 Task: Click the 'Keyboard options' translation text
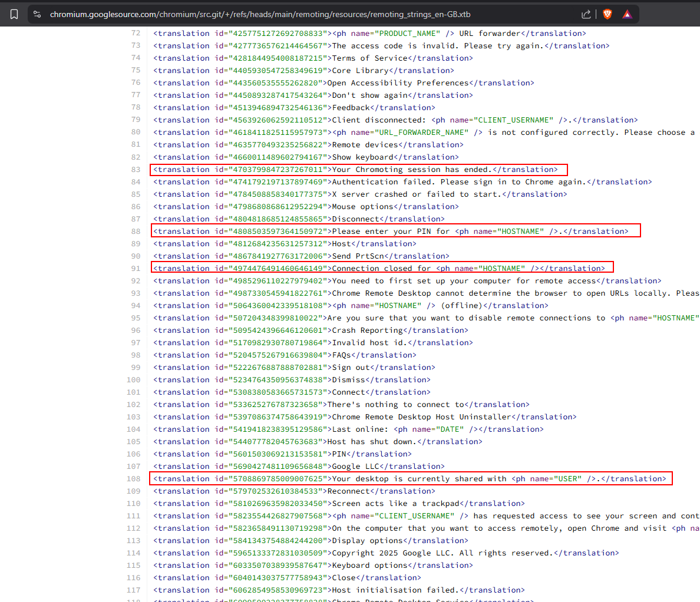[369, 565]
